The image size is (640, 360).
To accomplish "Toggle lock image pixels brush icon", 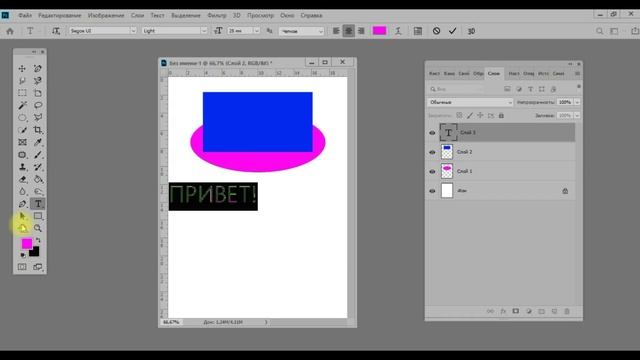I will (470, 116).
